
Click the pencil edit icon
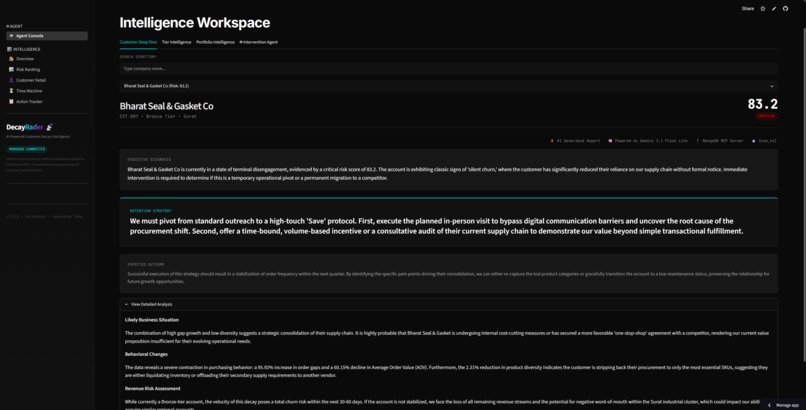tap(774, 9)
